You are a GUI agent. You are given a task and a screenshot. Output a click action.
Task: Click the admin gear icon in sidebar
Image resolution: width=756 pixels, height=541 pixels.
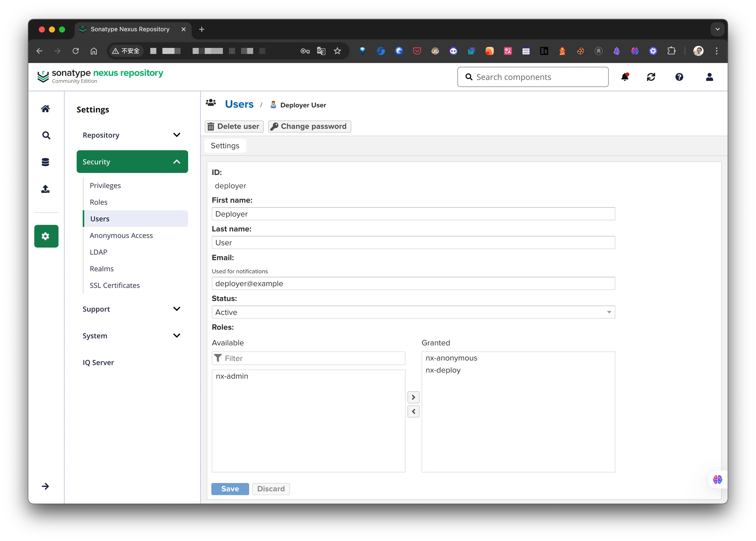pos(46,236)
